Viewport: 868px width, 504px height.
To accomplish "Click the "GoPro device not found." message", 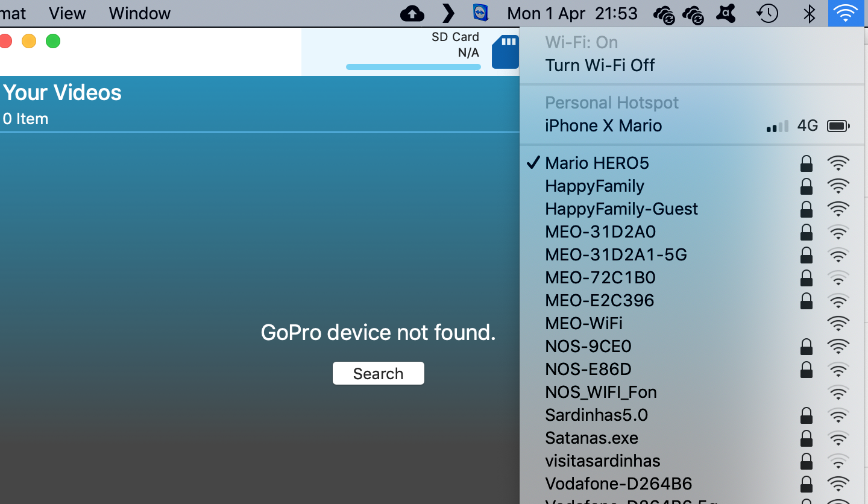I will [378, 332].
